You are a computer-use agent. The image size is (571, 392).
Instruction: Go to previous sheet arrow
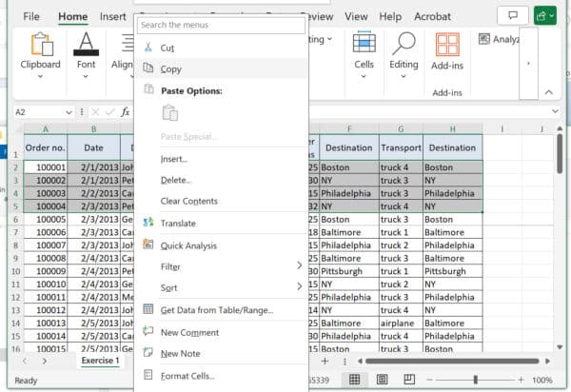[x=25, y=361]
